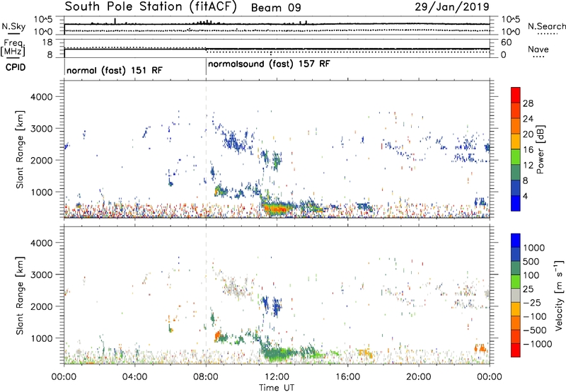Click the 'South Pole Station (fitACF)' title

click(x=151, y=7)
